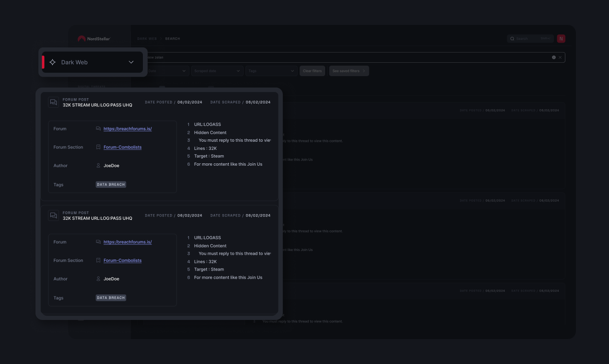Click the sparkle icon next to Dark Web
The image size is (609, 364).
pos(53,62)
